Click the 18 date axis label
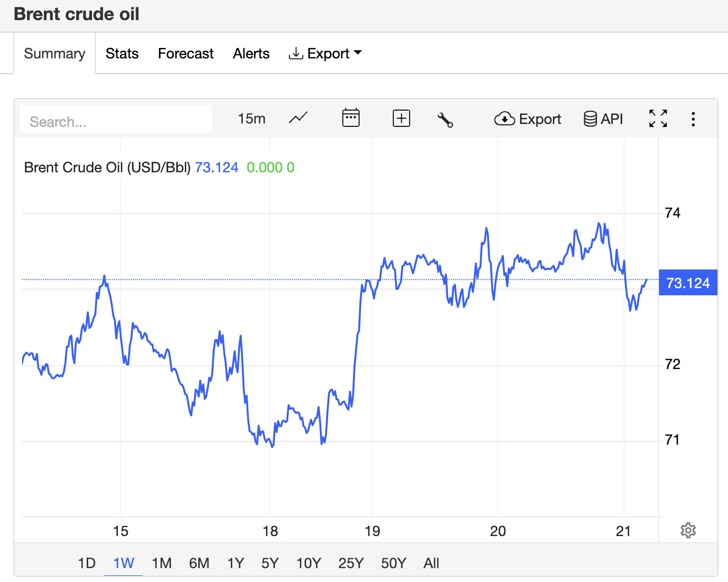 pyautogui.click(x=270, y=531)
